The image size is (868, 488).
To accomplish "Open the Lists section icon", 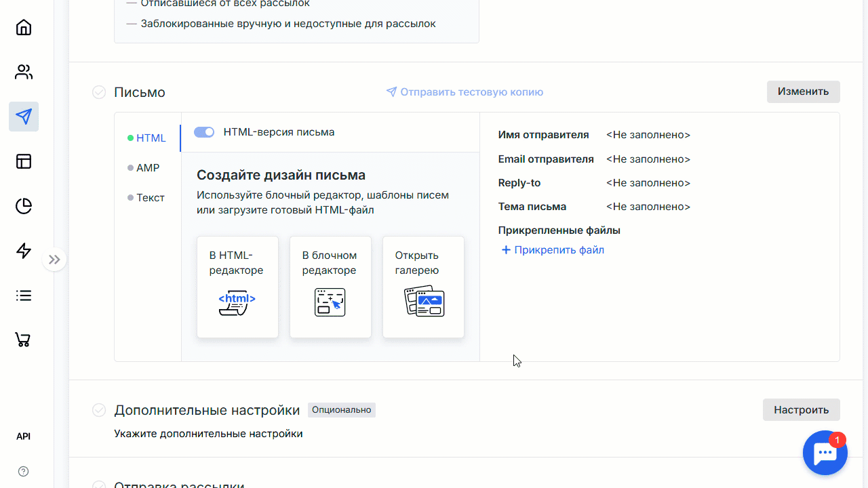I will 23,296.
